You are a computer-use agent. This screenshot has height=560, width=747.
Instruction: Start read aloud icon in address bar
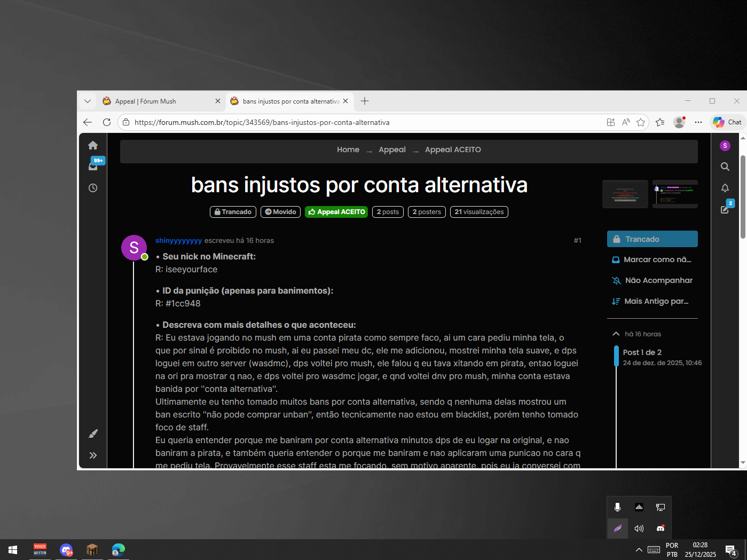[x=626, y=122]
